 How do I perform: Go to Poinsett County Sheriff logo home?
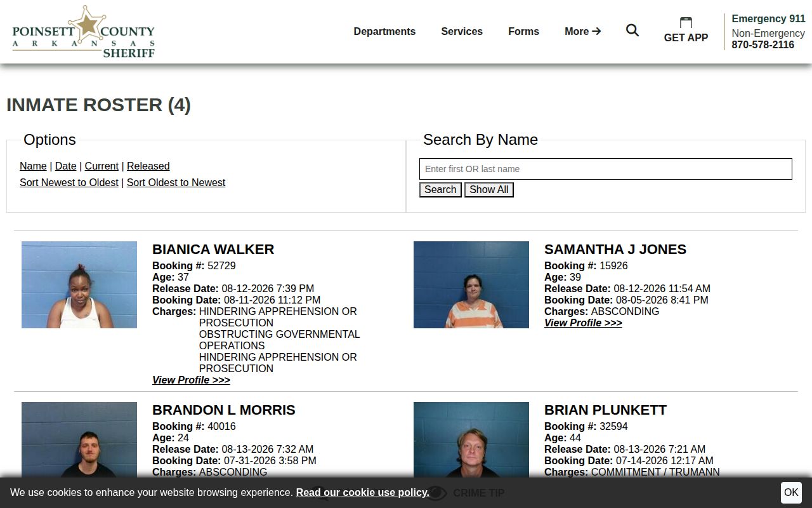click(x=84, y=32)
